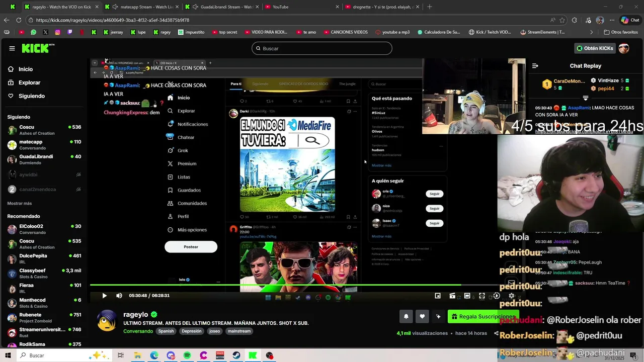This screenshot has width=644, height=362.
Task: Open Coscu in the Siguiendo list
Action: click(x=44, y=130)
